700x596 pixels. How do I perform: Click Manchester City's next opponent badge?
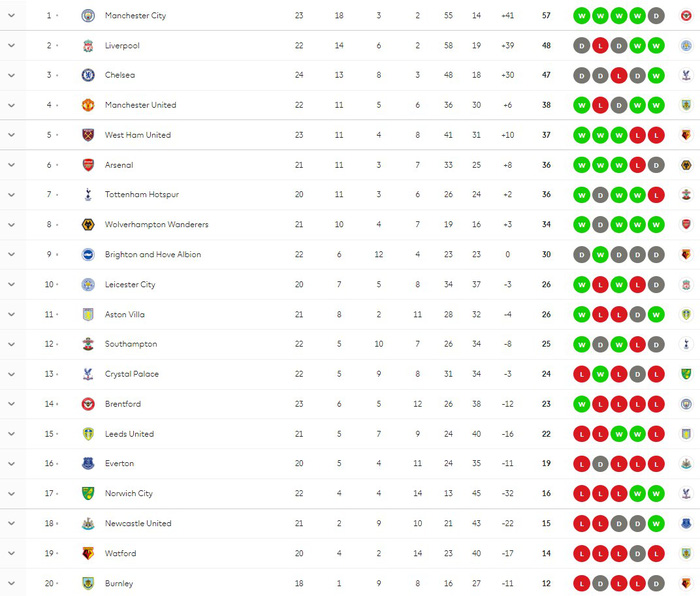pyautogui.click(x=686, y=16)
